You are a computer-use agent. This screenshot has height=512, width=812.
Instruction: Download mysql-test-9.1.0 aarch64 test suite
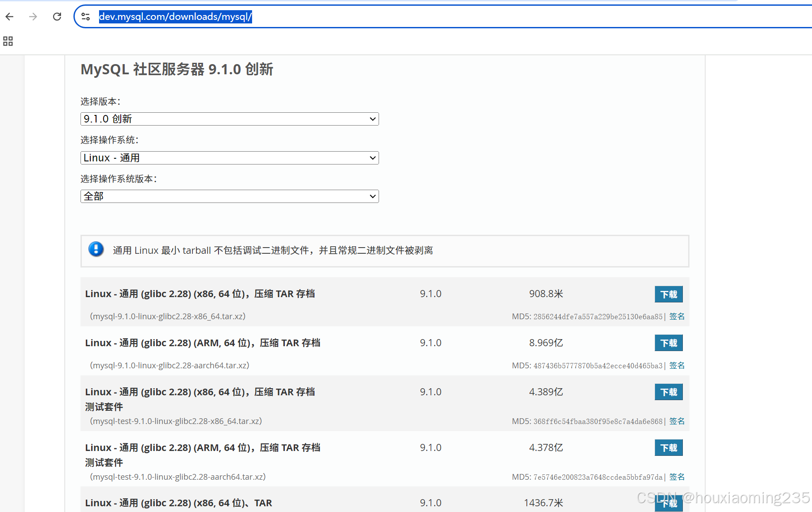(x=669, y=448)
